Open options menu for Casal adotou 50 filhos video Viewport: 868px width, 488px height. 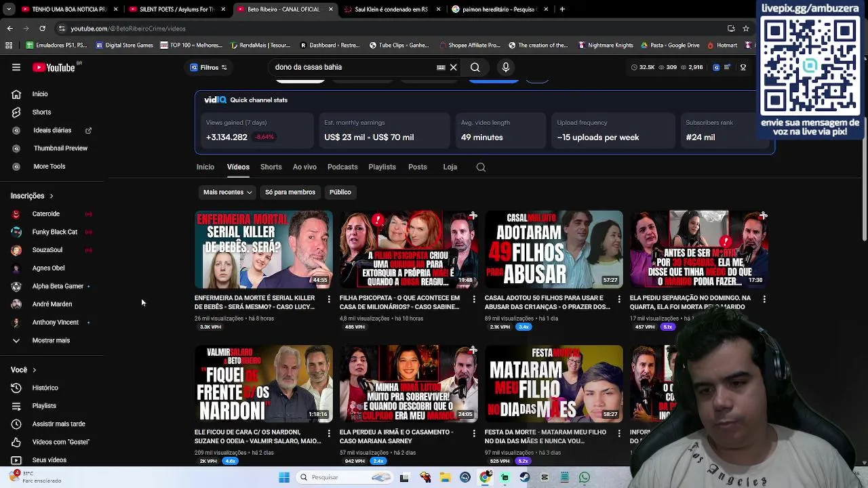[619, 299]
